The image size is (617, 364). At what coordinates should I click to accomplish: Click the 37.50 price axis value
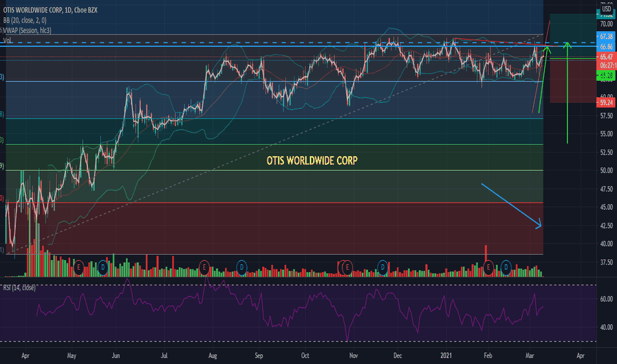coord(606,262)
